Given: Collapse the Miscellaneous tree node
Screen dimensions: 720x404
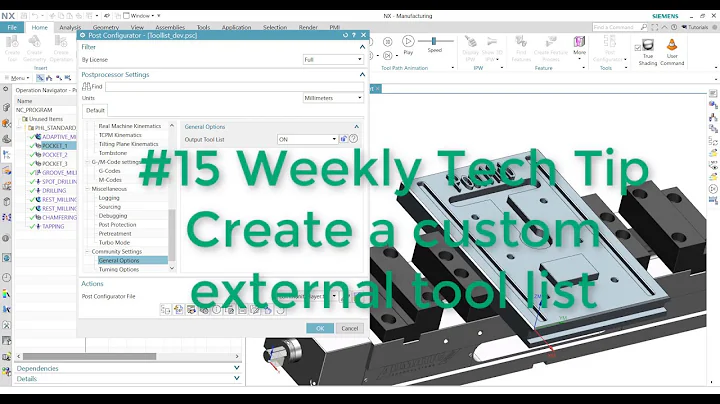Looking at the screenshot, I should coord(87,189).
